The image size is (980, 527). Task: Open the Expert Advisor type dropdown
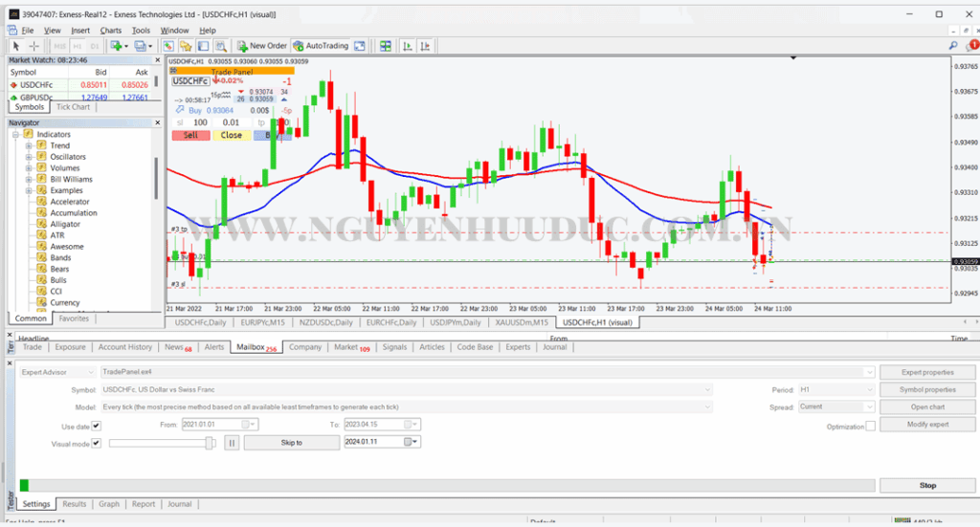(91, 372)
